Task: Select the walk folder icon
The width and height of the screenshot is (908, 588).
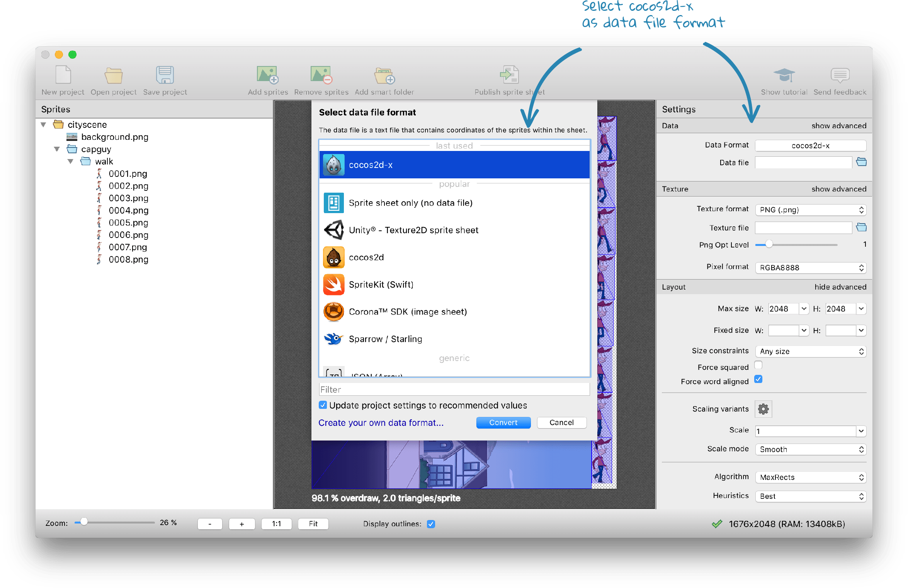Action: tap(85, 161)
